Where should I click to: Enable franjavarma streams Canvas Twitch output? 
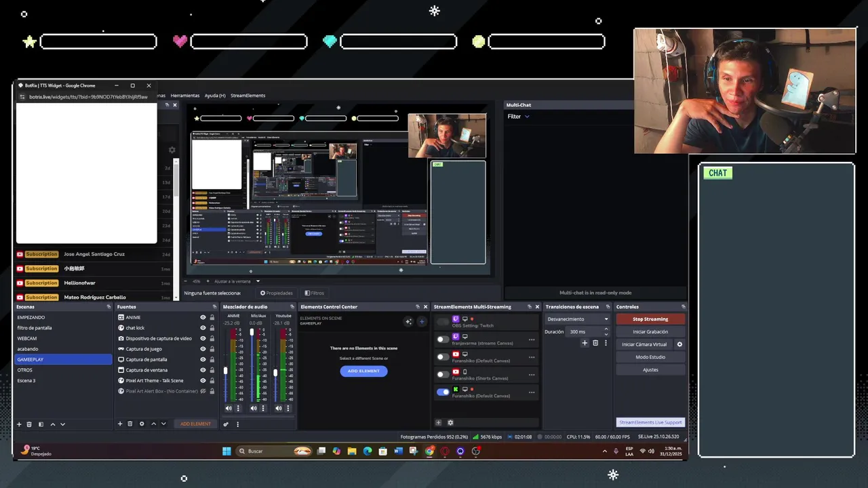[443, 340]
